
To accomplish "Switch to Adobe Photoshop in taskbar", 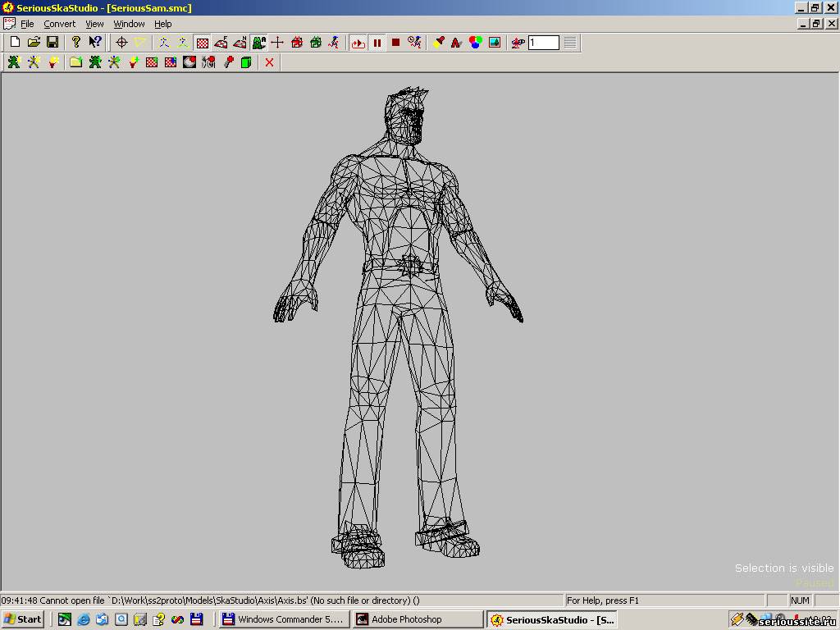I will pos(418,619).
